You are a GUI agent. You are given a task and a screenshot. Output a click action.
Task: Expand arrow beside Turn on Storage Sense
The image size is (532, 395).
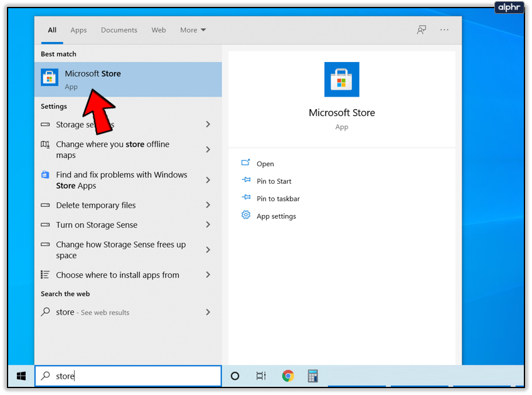(208, 224)
